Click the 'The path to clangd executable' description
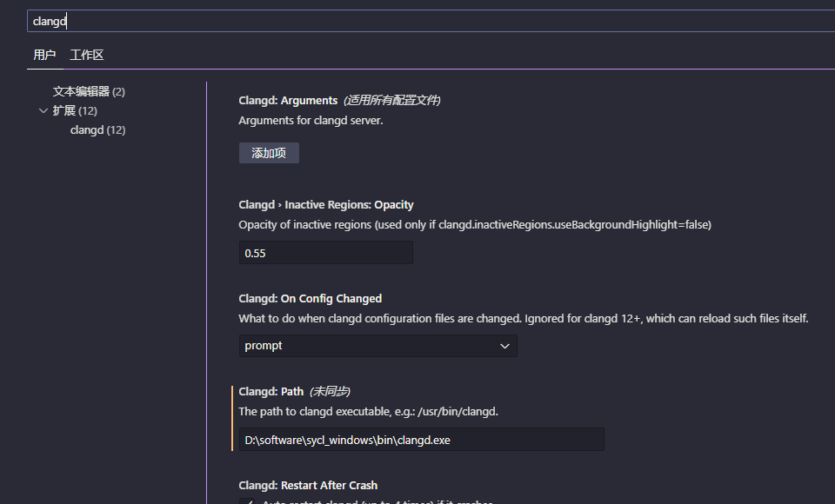The height and width of the screenshot is (504, 835). pyautogui.click(x=369, y=411)
